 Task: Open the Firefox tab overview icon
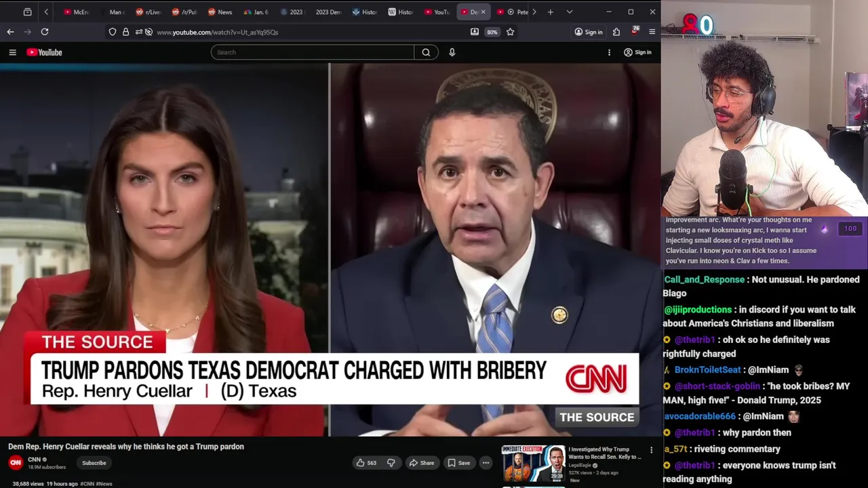click(27, 12)
